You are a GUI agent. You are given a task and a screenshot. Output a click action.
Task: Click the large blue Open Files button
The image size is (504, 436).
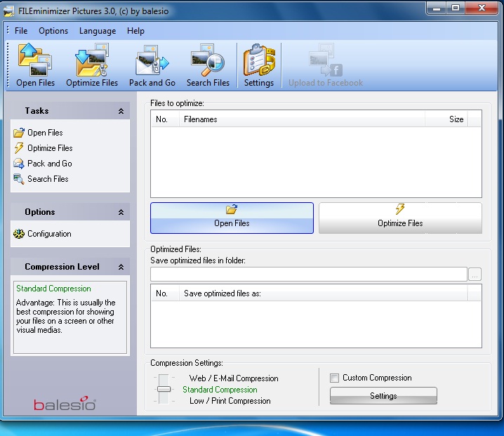[232, 218]
